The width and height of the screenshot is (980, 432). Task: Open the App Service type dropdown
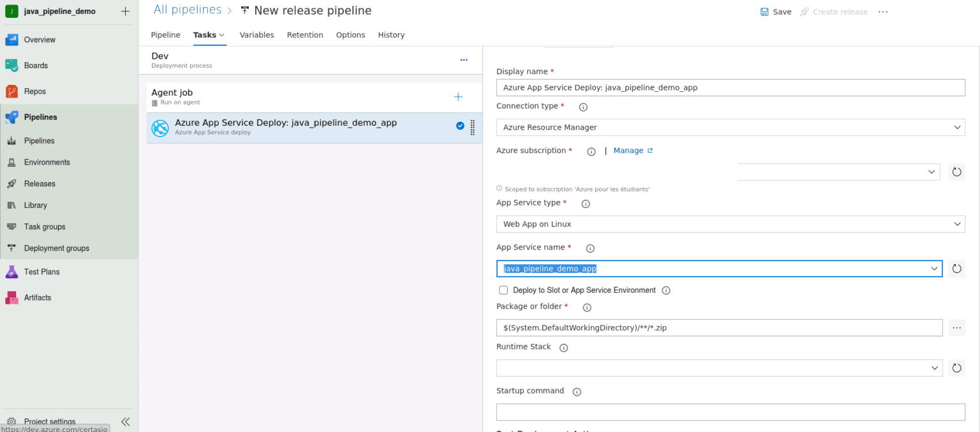tap(730, 224)
